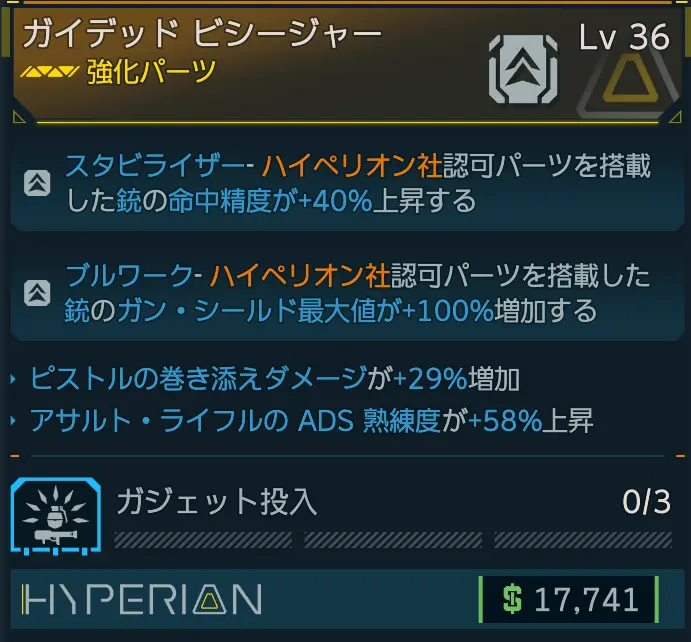Click the HYPERIAN manufacturer logo
The image size is (691, 642).
tap(142, 599)
